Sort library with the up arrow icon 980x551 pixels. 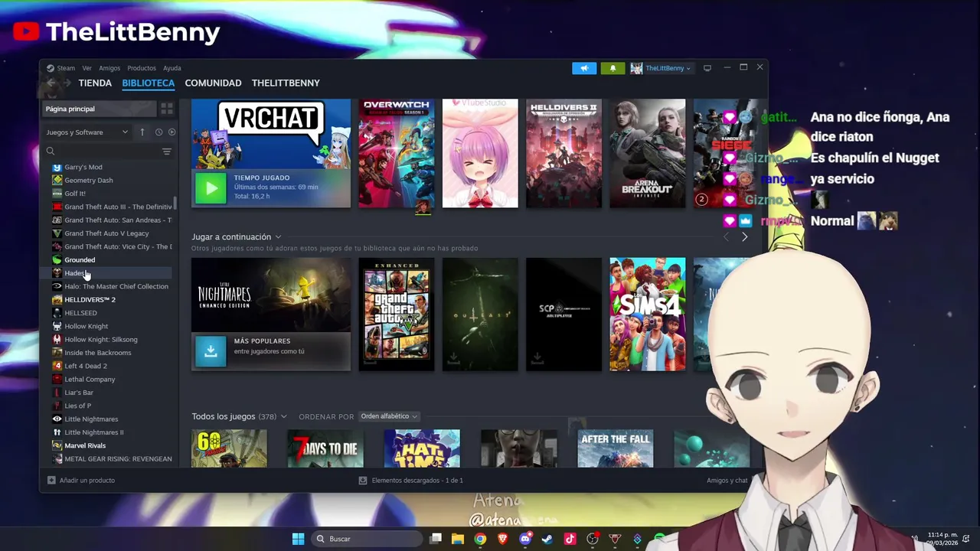click(x=142, y=132)
